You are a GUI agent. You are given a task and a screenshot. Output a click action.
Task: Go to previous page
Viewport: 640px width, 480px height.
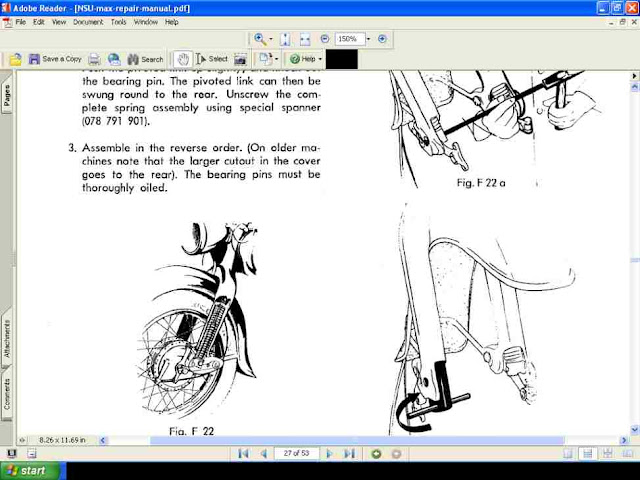coord(264,453)
